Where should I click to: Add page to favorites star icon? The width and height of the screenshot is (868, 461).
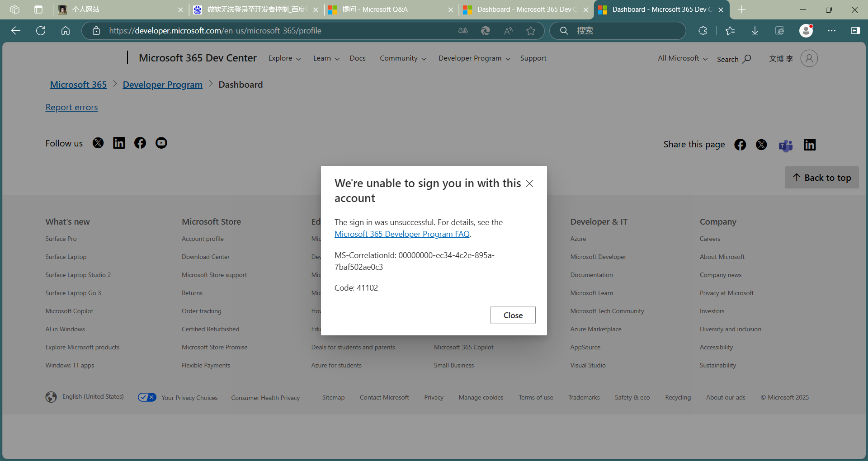tap(531, 31)
